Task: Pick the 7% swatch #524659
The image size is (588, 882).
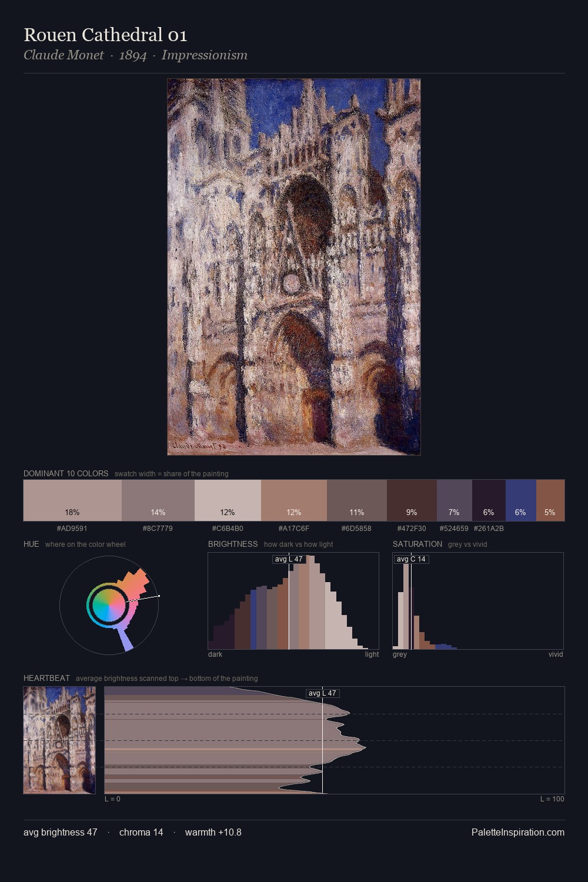Action: 455,500
